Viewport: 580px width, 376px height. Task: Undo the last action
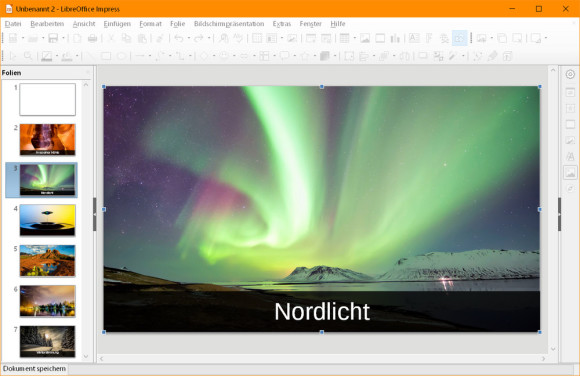179,38
